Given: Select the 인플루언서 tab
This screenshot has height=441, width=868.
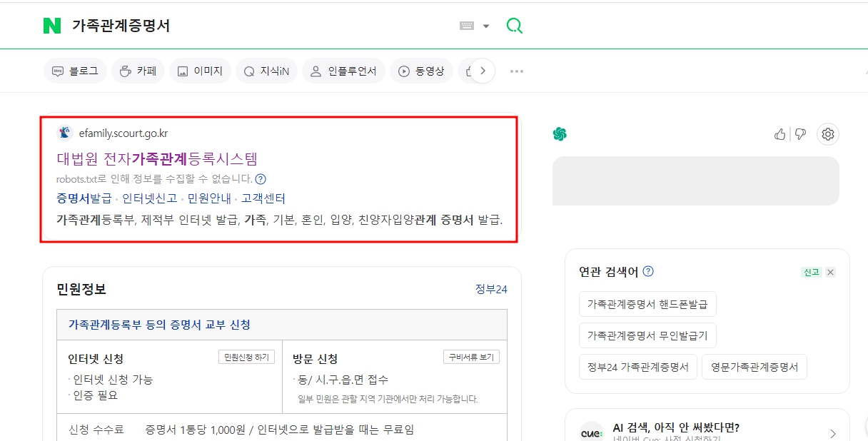Looking at the screenshot, I should click(343, 71).
